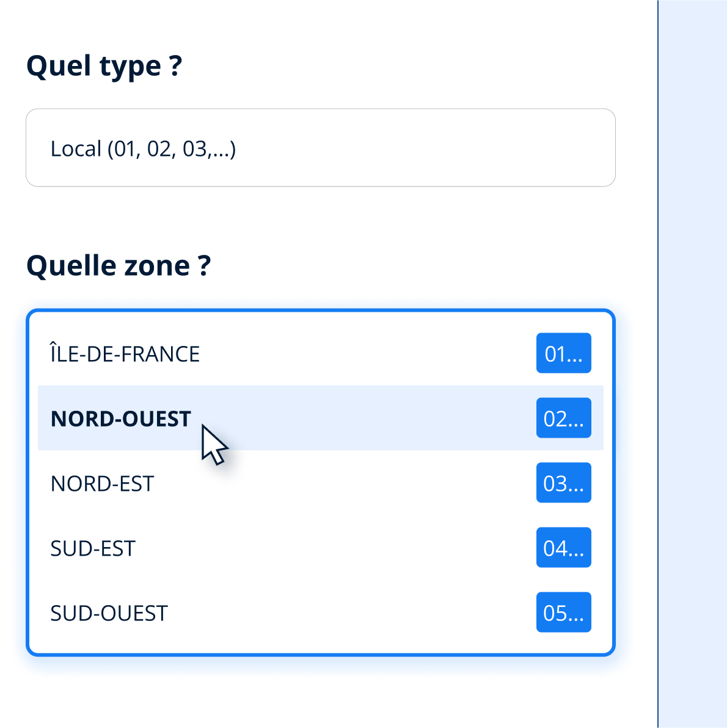The image size is (727, 728).
Task: Click 'Local (01, 02, 03,...)' text
Action: pos(143,149)
